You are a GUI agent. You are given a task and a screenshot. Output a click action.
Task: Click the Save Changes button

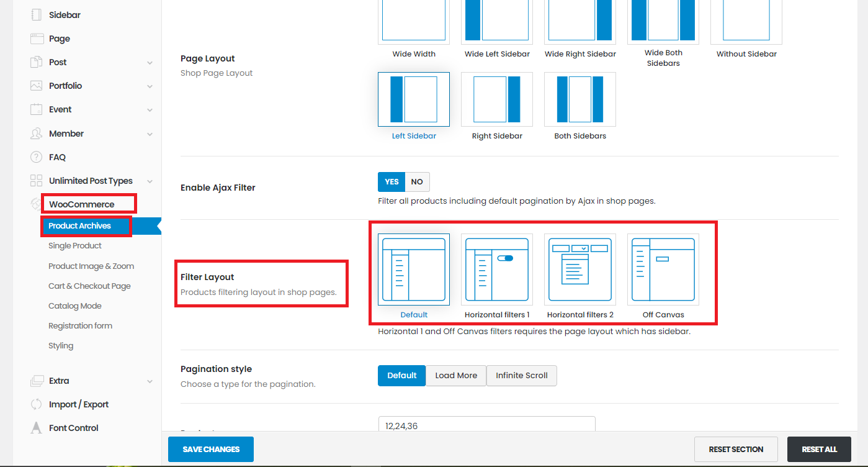[x=211, y=450]
